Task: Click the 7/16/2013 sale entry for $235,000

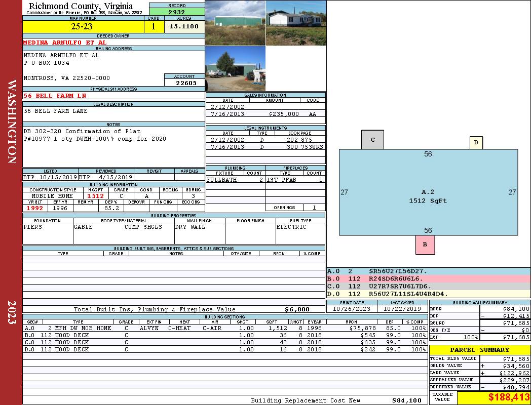Action: (x=265, y=114)
